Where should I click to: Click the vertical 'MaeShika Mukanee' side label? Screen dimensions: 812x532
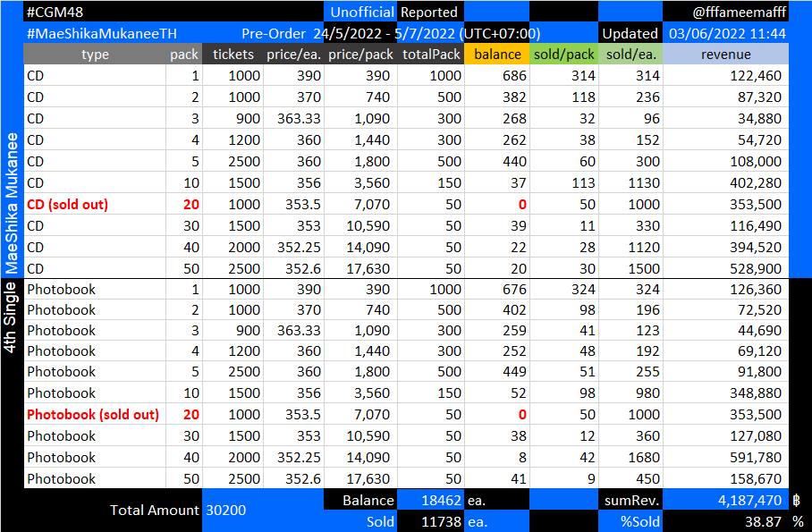12,203
